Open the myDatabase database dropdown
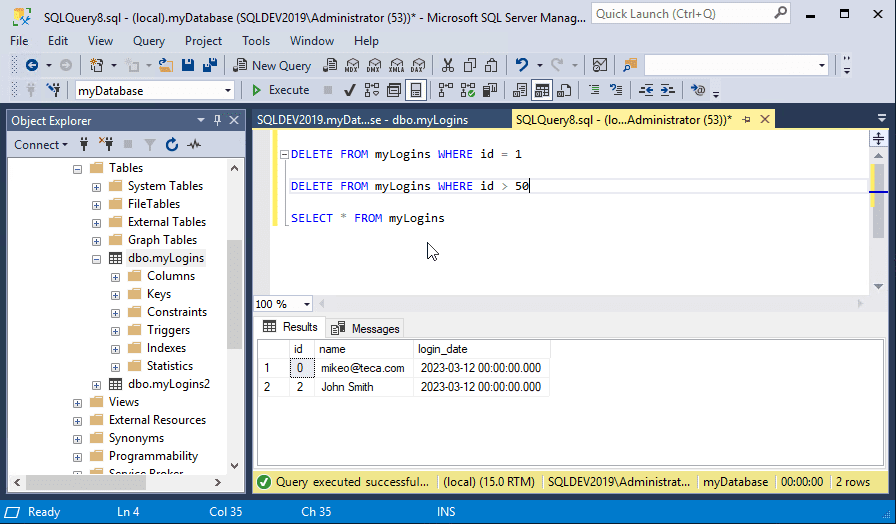The image size is (896, 524). (x=228, y=90)
